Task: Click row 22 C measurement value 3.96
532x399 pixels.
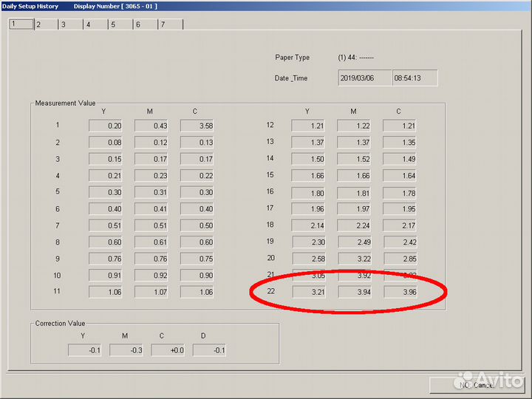Action: [399, 292]
